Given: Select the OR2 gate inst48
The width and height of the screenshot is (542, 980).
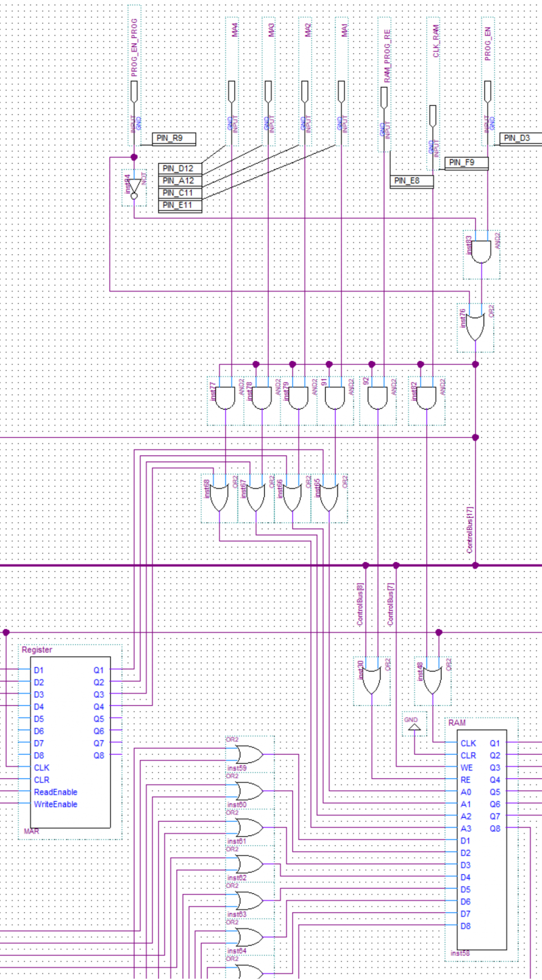Looking at the screenshot, I should (433, 681).
